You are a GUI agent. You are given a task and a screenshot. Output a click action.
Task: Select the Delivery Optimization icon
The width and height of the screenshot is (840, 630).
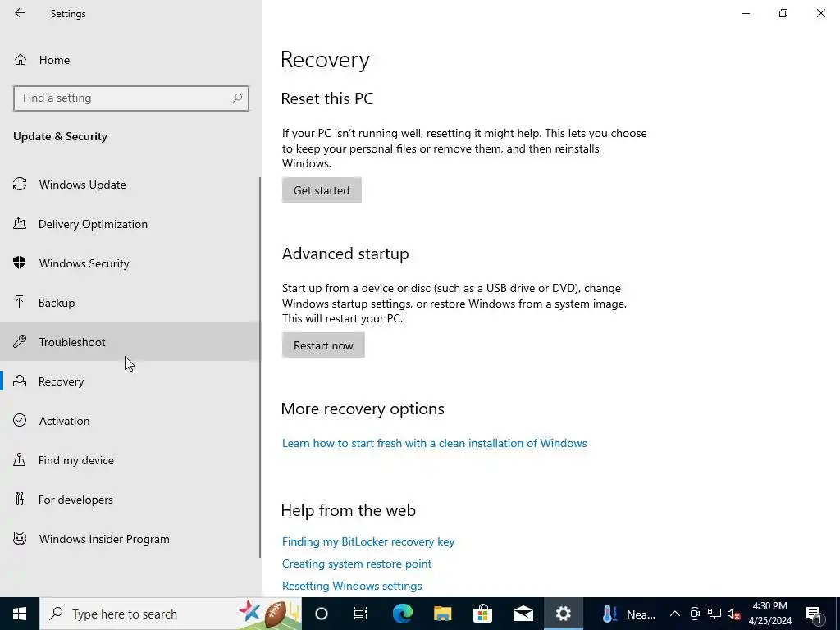20,223
